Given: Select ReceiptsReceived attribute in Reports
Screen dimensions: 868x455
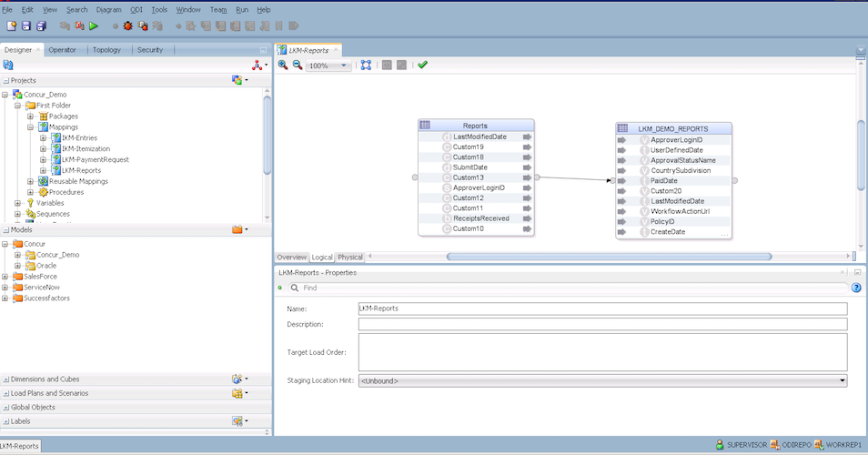Looking at the screenshot, I should pos(481,218).
